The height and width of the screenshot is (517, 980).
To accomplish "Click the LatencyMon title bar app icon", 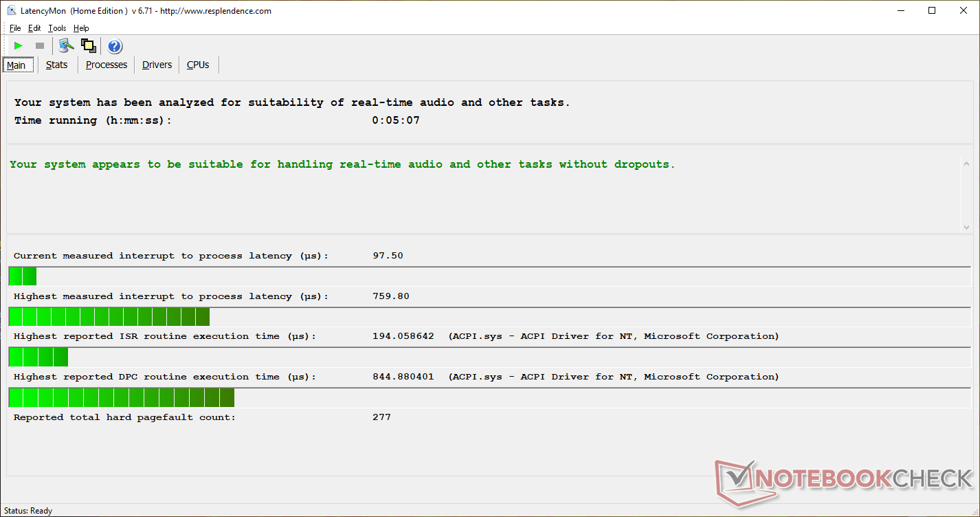I will (11, 10).
